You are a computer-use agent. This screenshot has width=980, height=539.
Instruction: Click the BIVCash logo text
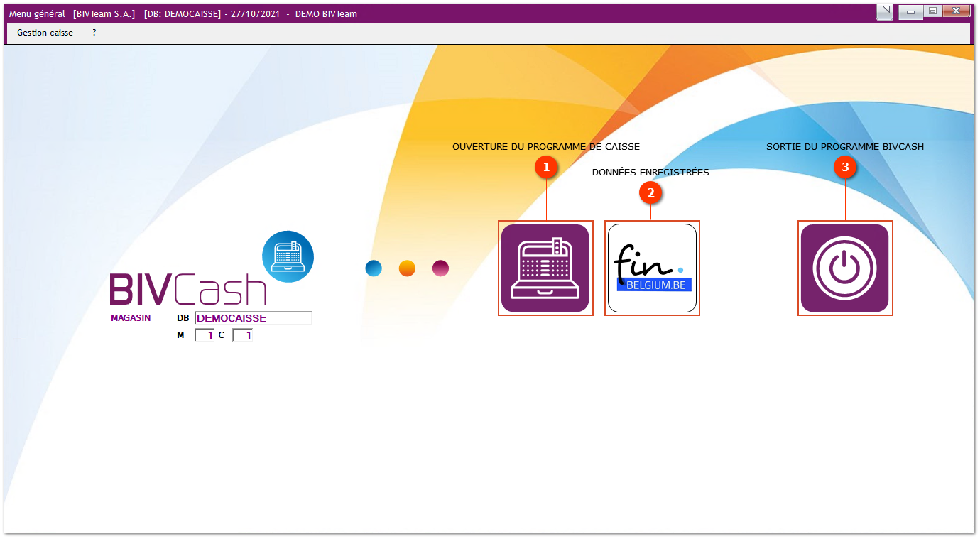point(188,289)
